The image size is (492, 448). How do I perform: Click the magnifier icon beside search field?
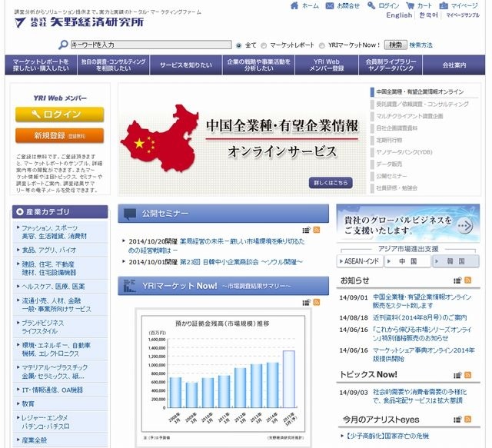[x=63, y=45]
